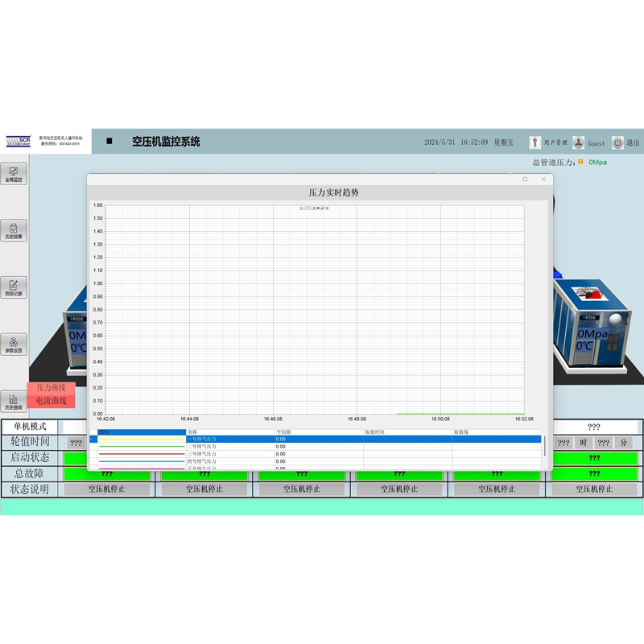Image resolution: width=644 pixels, height=644 pixels.
Task: Open the 故障记录 fault record icon
Action: [x=14, y=286]
